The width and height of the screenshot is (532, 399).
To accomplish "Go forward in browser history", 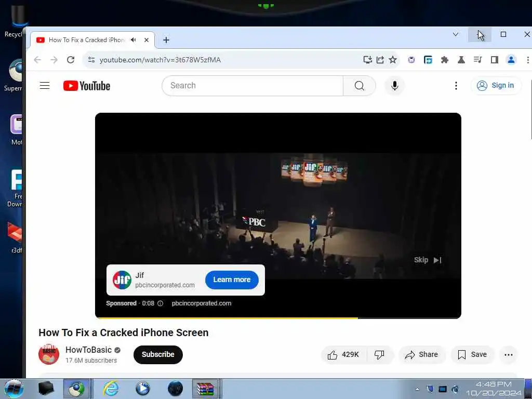I will click(54, 60).
